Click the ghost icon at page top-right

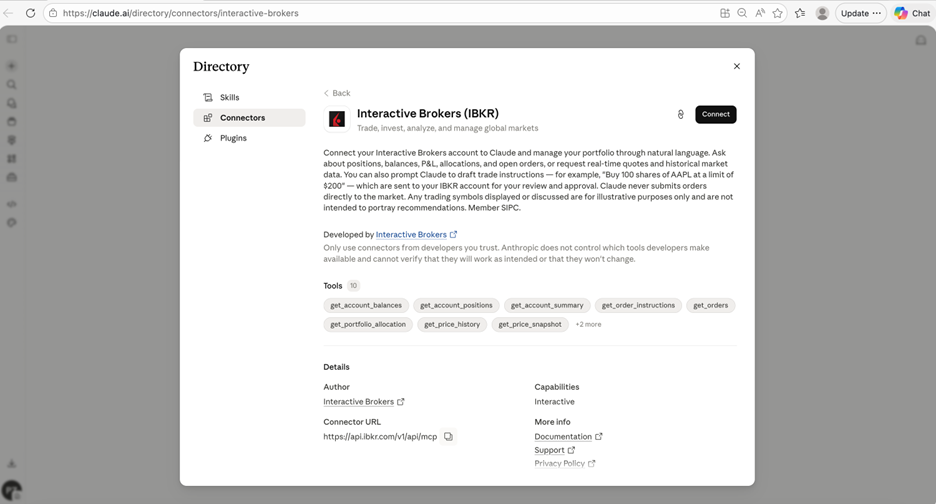(921, 40)
